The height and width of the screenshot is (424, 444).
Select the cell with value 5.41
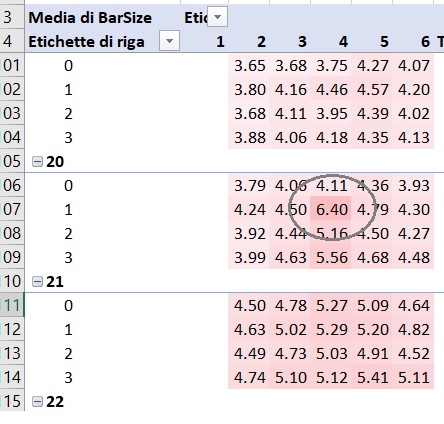pos(372,377)
